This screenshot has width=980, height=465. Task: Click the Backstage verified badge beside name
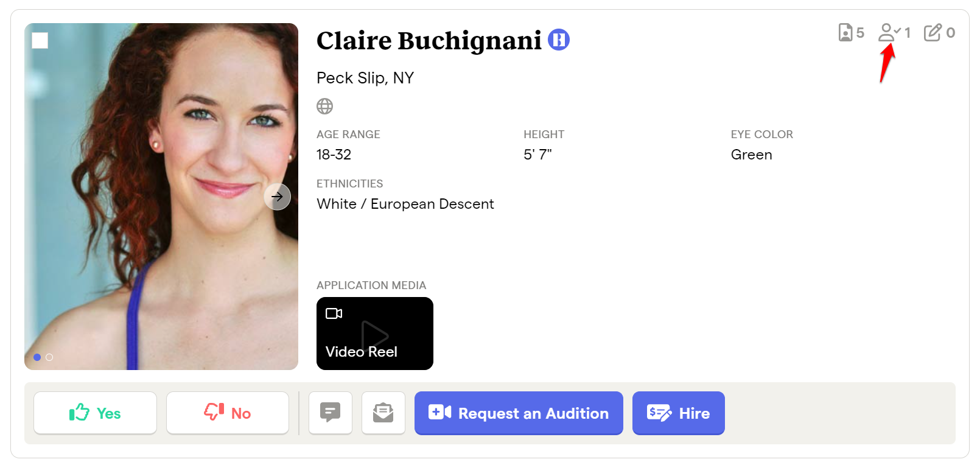coord(559,40)
